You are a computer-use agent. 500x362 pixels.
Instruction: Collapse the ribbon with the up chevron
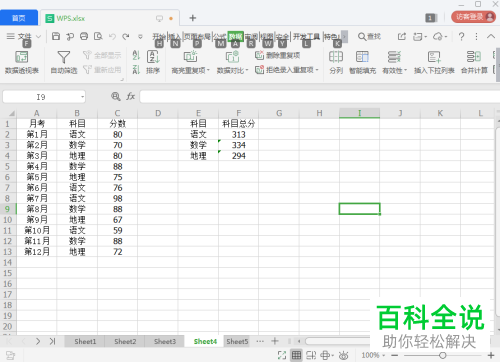coord(491,36)
